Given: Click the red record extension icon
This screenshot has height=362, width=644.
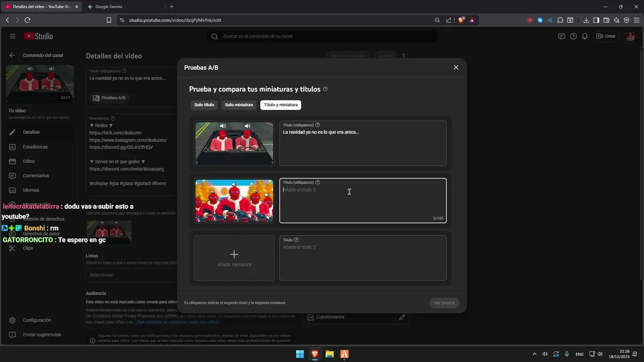Looking at the screenshot, I should tap(530, 20).
